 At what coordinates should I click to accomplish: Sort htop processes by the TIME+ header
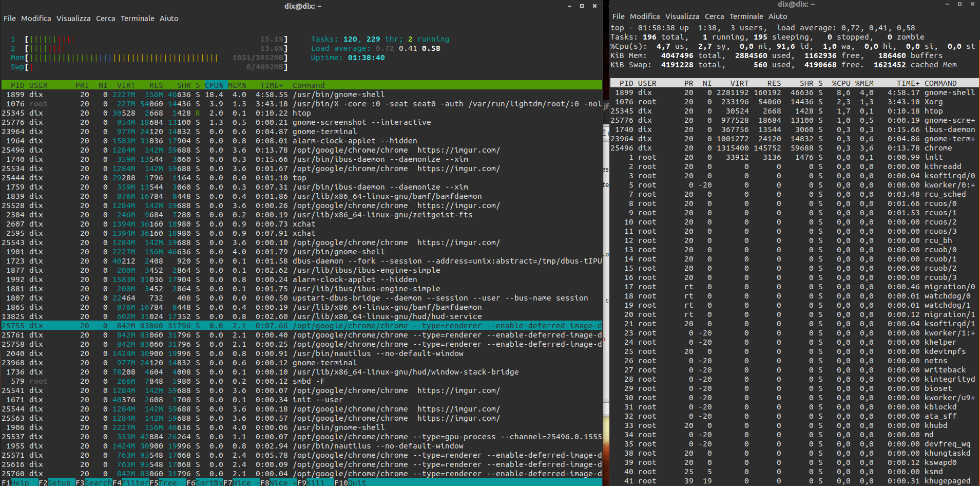pyautogui.click(x=272, y=85)
